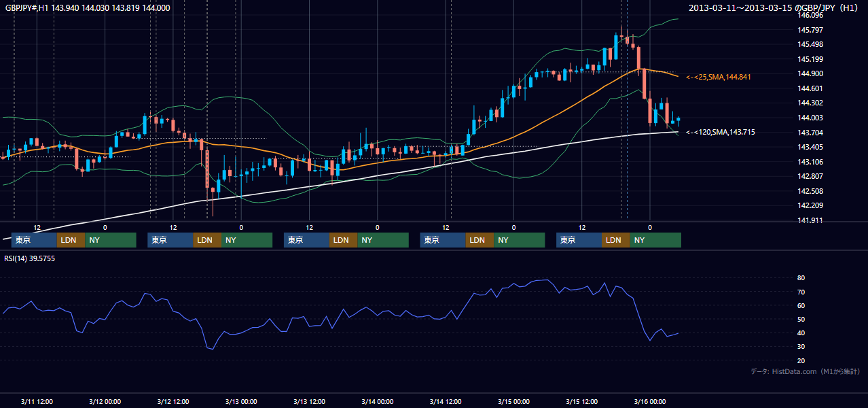Click price axis value 142.209
Image resolution: width=868 pixels, height=408 pixels.
[x=811, y=205]
